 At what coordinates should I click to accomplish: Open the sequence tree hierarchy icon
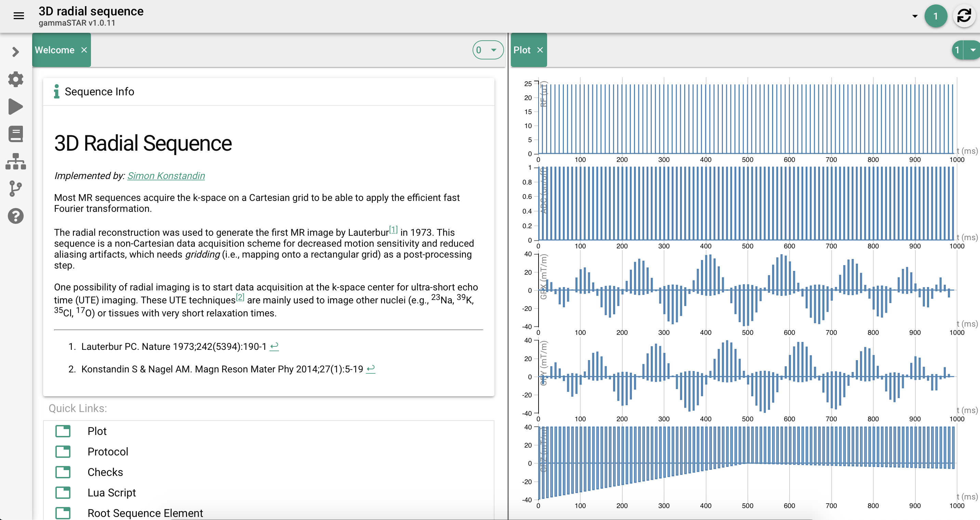click(x=16, y=161)
